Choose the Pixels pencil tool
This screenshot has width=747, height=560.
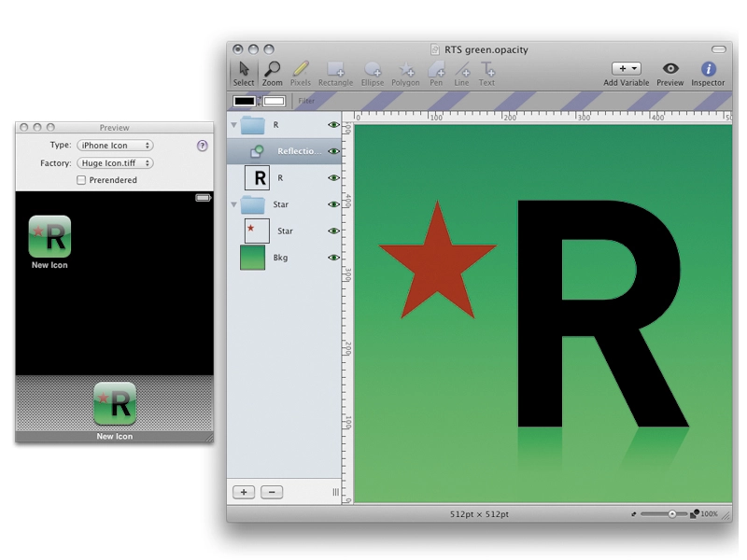pyautogui.click(x=301, y=74)
